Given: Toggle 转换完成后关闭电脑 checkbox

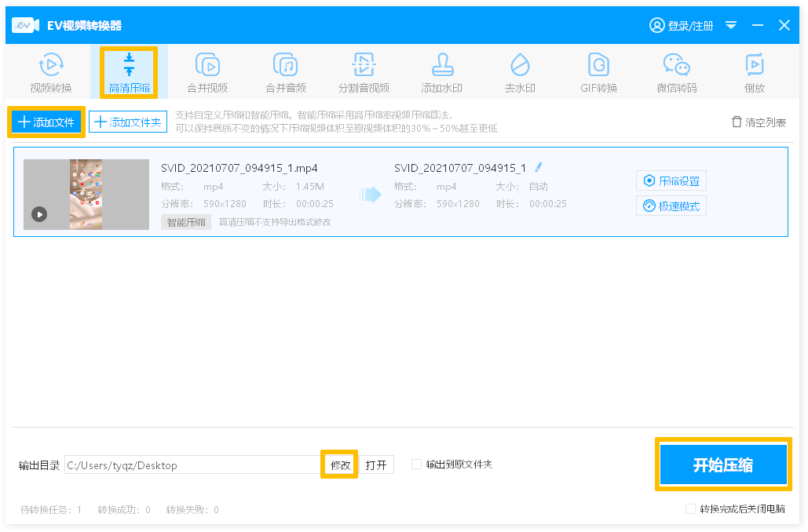Looking at the screenshot, I should click(690, 508).
